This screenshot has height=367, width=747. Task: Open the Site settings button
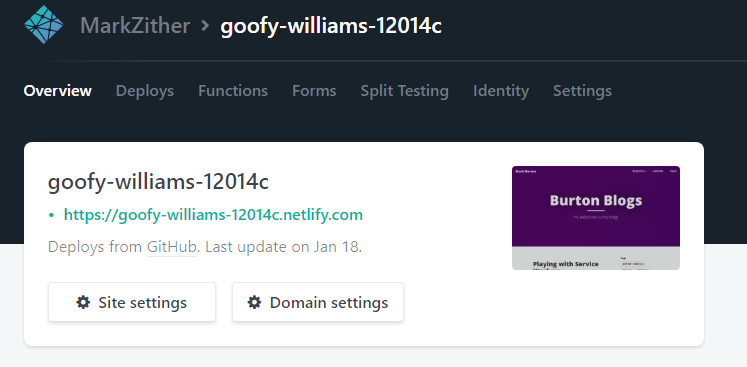(132, 302)
